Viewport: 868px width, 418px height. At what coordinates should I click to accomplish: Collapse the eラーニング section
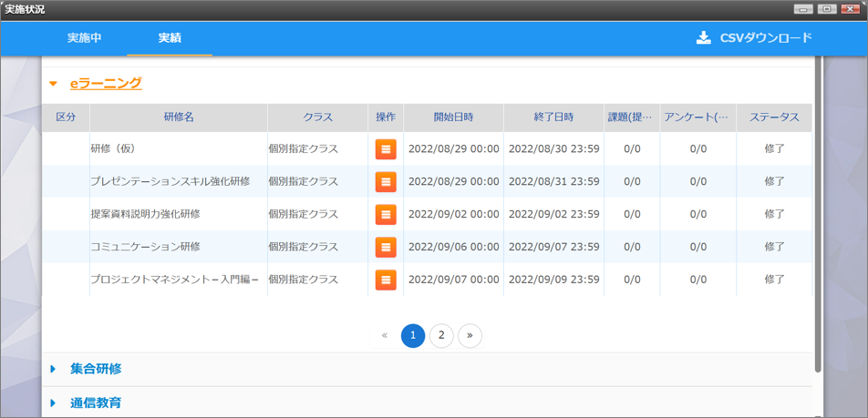pyautogui.click(x=54, y=84)
